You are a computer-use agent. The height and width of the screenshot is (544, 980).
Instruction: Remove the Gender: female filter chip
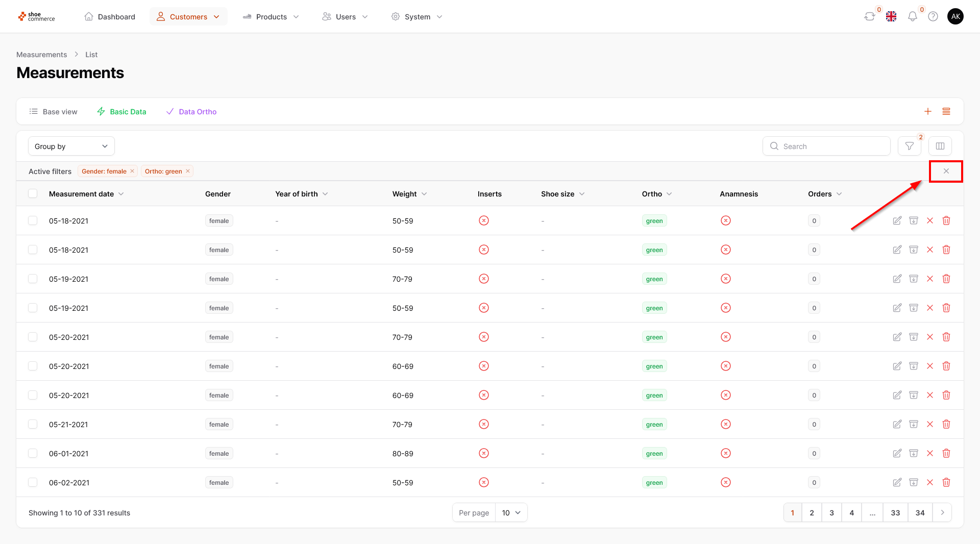(132, 171)
